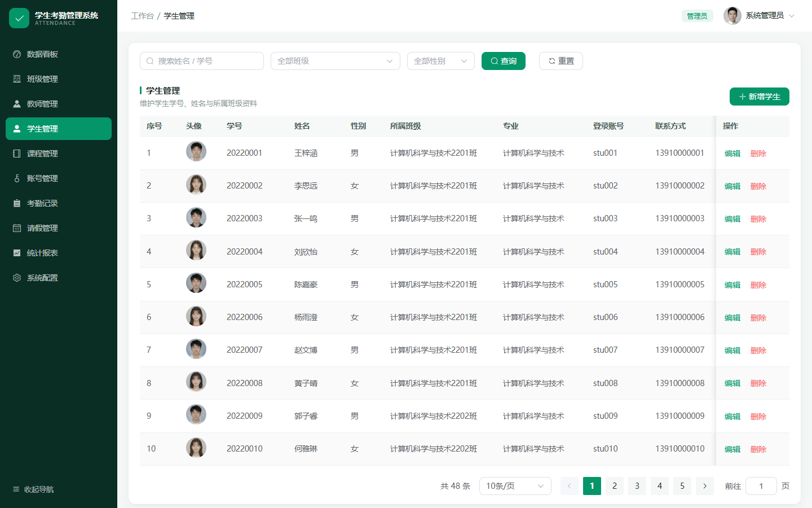
Task: Click the 查询 search button
Action: click(504, 61)
